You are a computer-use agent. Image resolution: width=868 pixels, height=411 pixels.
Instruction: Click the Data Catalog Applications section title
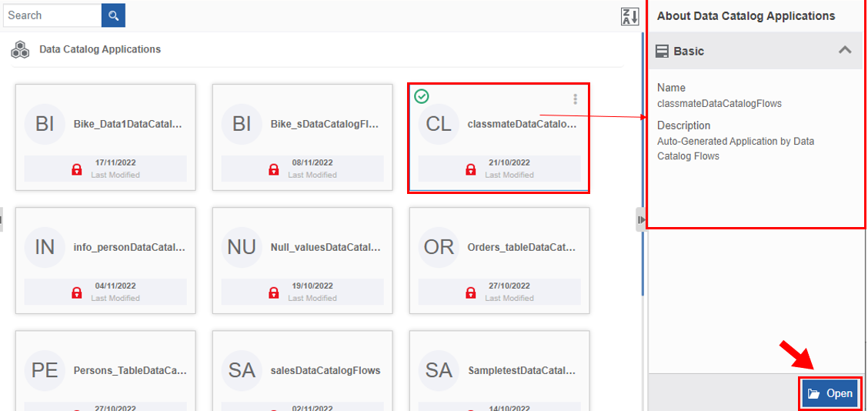(100, 49)
